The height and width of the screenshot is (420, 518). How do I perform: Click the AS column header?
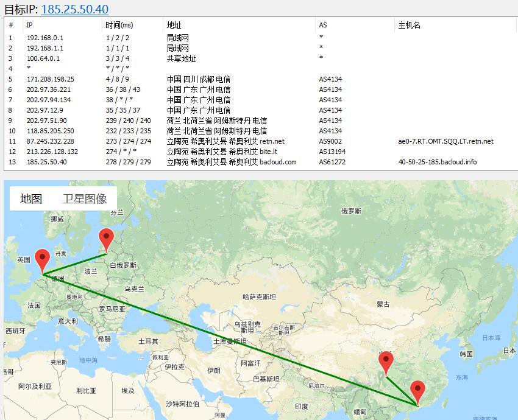323,25
